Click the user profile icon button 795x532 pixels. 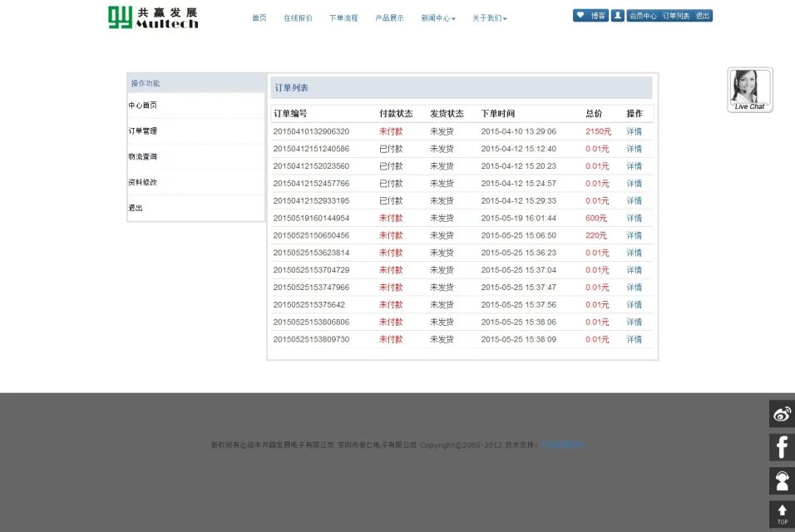click(617, 16)
